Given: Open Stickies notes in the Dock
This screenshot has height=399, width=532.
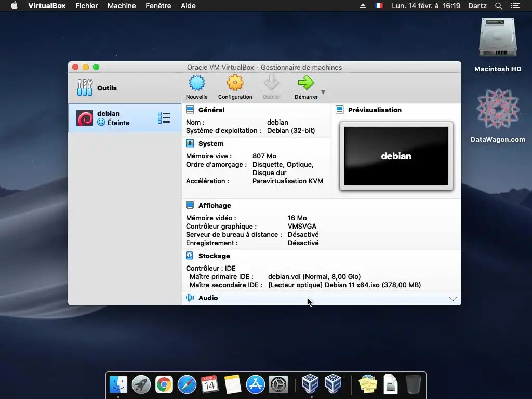Looking at the screenshot, I should click(368, 384).
